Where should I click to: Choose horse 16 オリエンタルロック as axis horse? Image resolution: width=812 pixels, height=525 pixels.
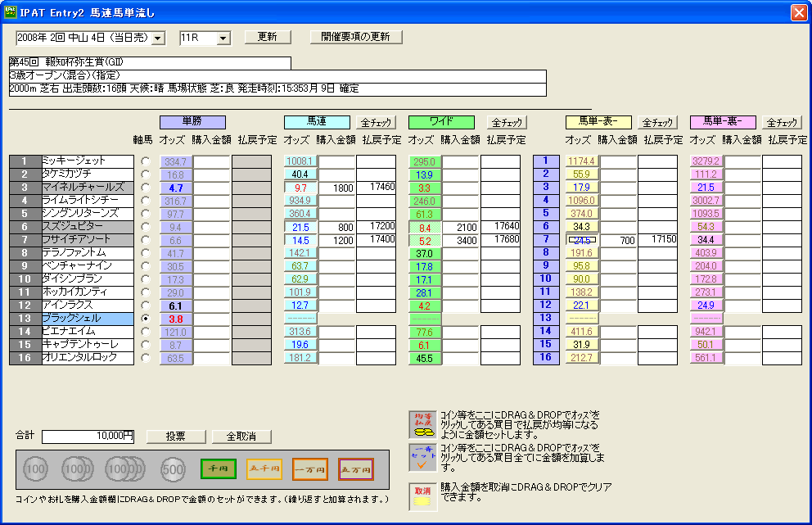click(x=146, y=358)
